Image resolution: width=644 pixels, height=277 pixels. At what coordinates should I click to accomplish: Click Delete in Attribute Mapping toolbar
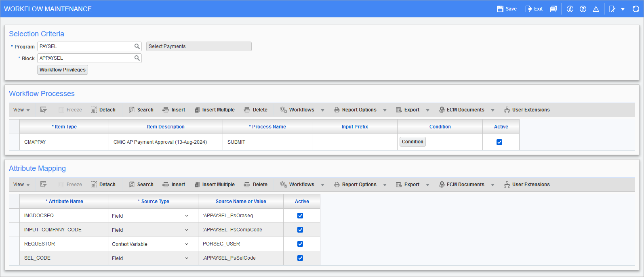point(256,185)
